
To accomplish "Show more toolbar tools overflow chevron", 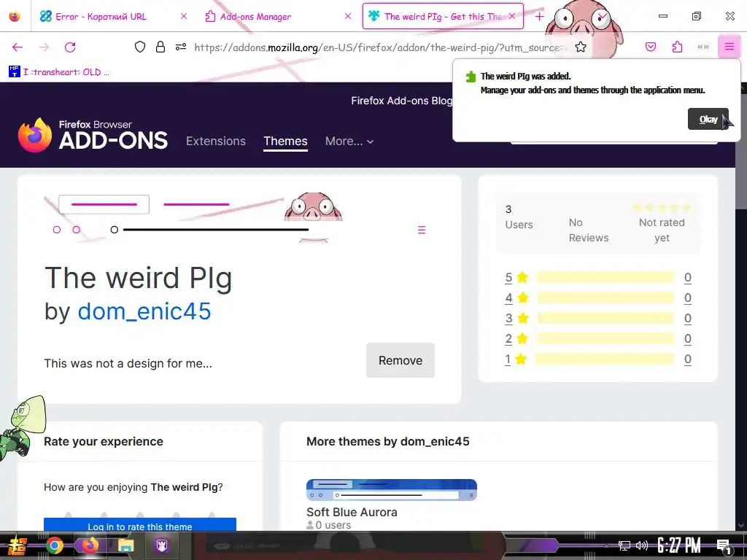I will click(x=703, y=47).
